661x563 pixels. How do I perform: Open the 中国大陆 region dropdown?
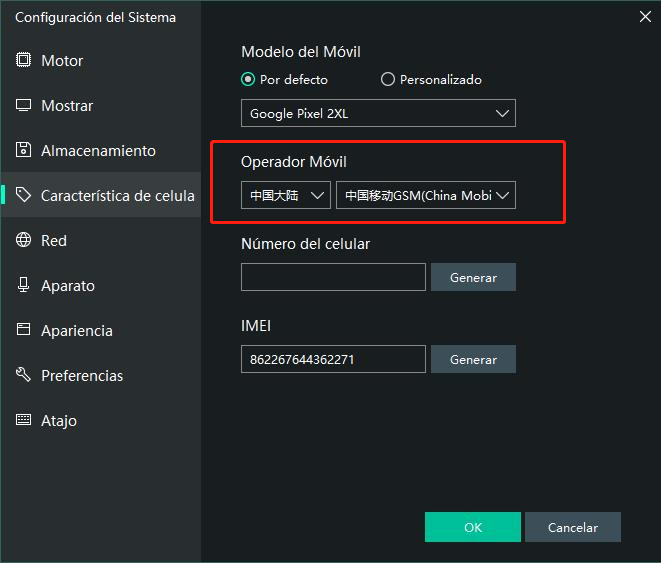tap(286, 195)
